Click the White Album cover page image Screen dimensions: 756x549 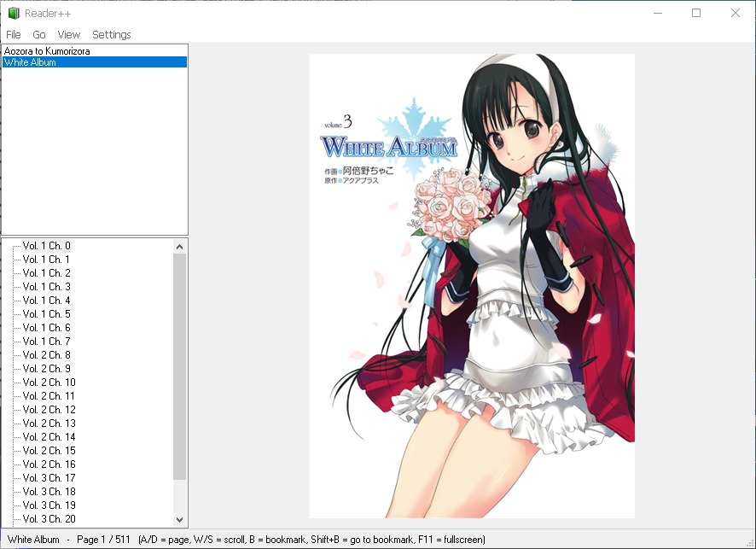[x=472, y=286]
